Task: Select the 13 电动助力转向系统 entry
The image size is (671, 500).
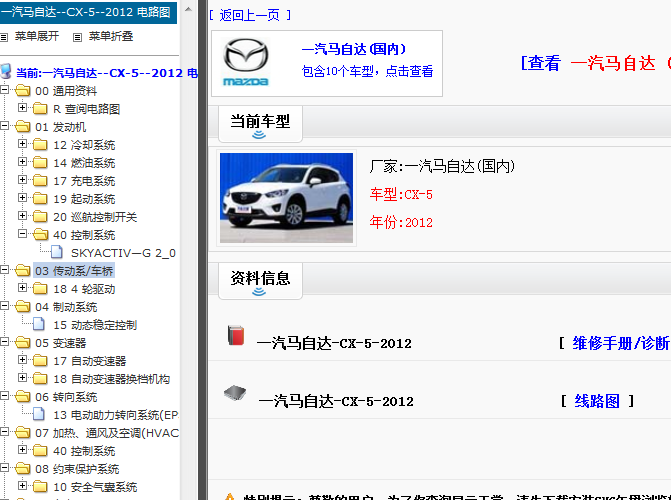Action: [x=116, y=415]
